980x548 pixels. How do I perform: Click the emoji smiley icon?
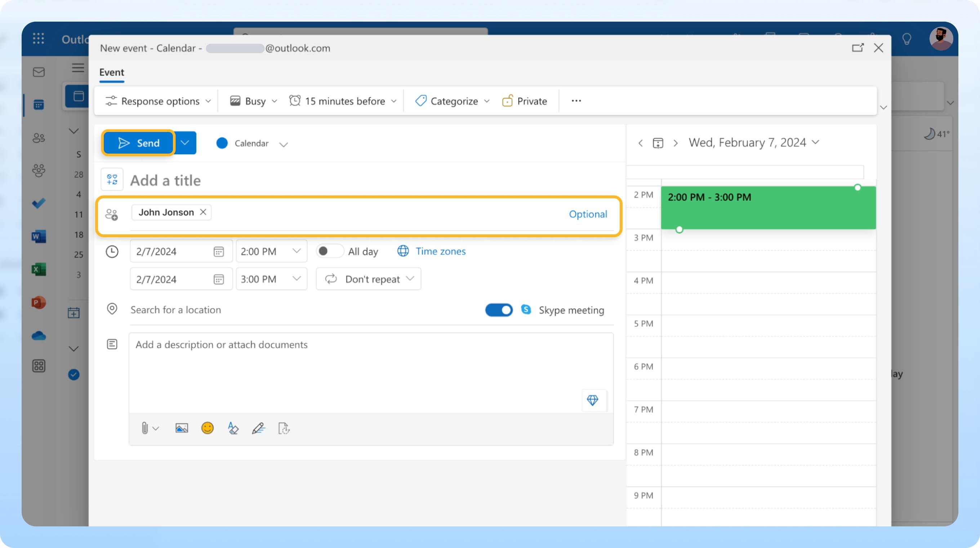(x=207, y=429)
